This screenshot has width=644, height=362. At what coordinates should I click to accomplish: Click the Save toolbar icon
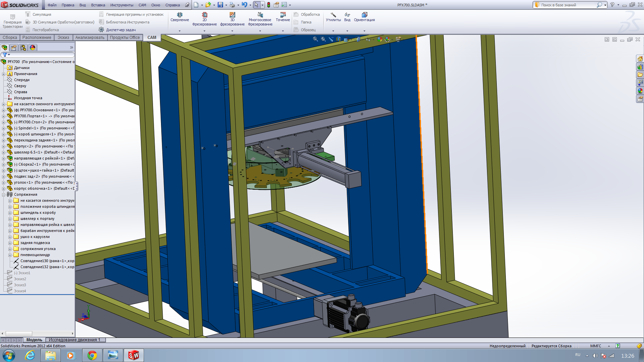(x=220, y=5)
